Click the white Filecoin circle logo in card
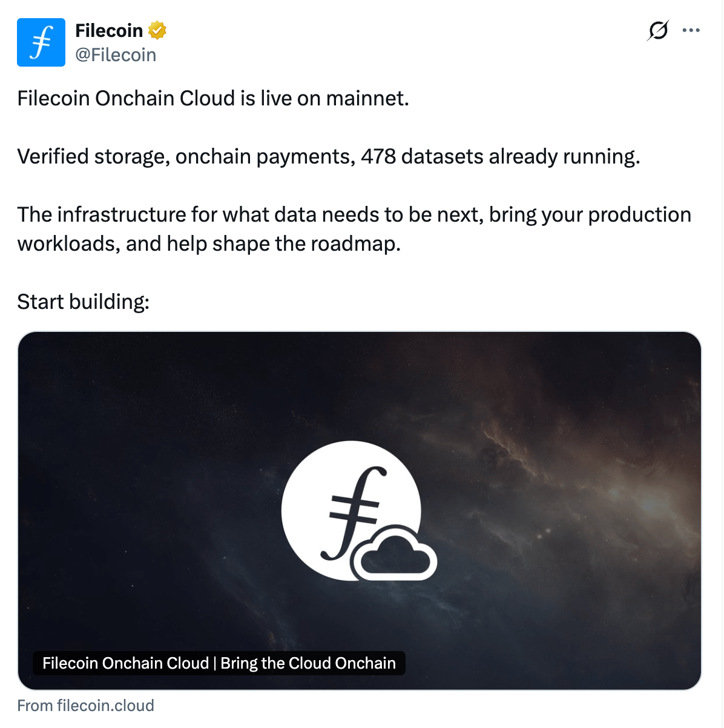Viewport: 724px width, 728px height. 351,511
